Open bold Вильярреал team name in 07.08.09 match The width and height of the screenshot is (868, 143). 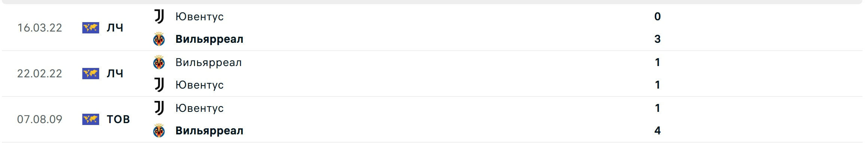[210, 131]
